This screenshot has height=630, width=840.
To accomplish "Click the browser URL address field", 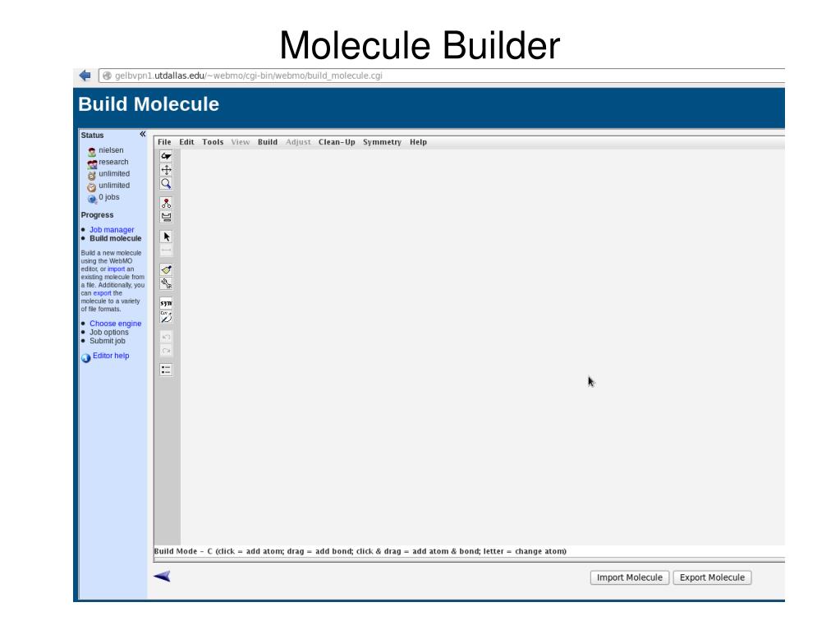I will (442, 76).
